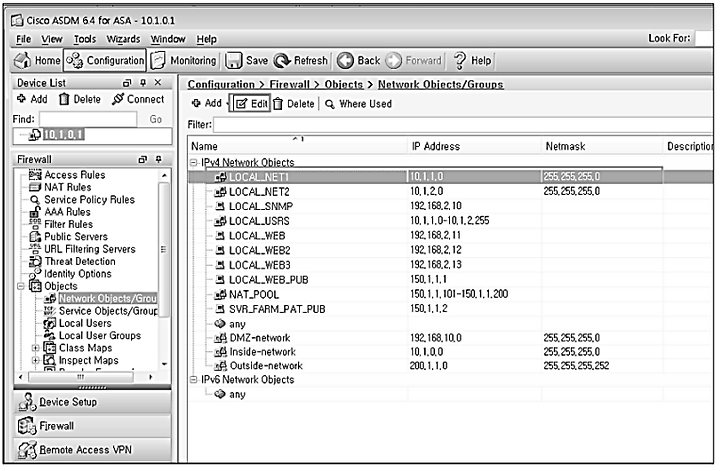This screenshot has height=471, width=720.
Task: Open Firewall section at bottom
Action: click(x=92, y=426)
